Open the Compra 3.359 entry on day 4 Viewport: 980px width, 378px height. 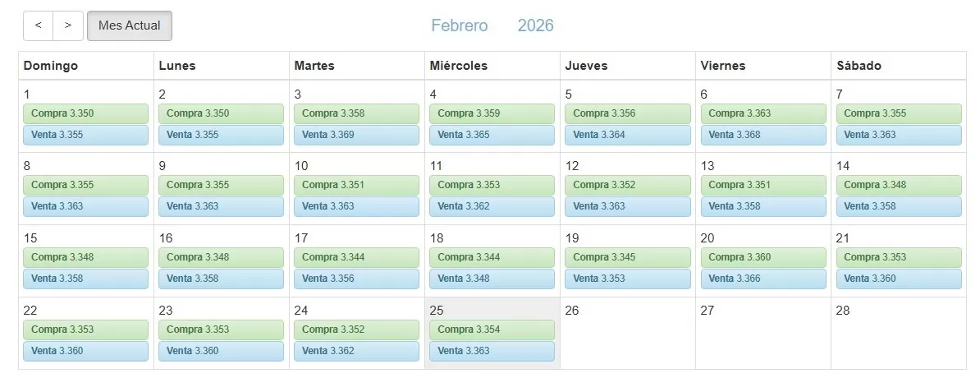pos(492,113)
